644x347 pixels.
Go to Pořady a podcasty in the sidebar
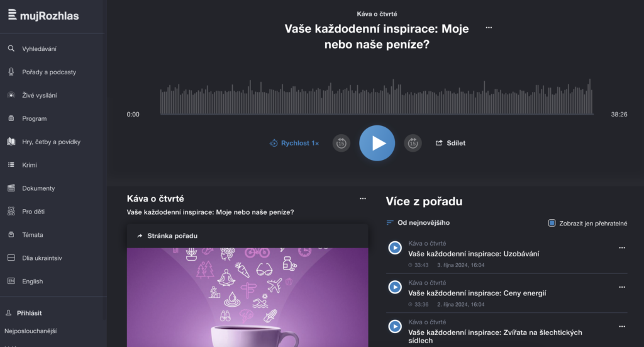(49, 72)
